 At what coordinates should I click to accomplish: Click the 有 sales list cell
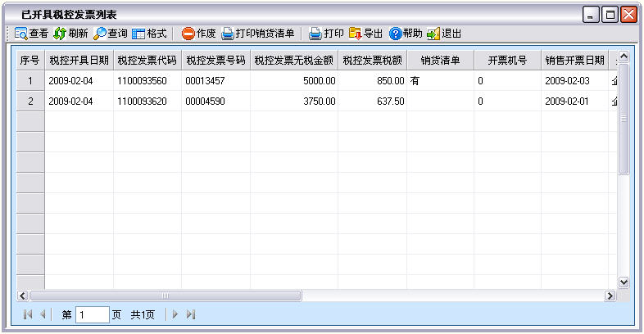tap(440, 81)
